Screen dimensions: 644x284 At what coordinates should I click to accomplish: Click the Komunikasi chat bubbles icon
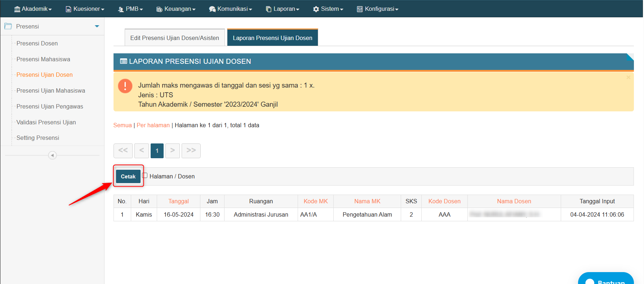point(212,9)
